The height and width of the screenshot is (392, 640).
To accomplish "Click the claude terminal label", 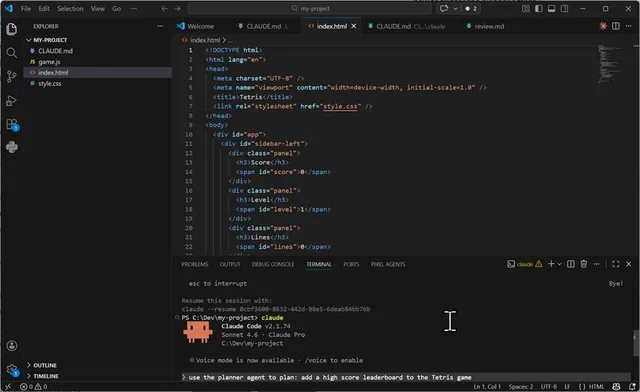I will (x=524, y=264).
